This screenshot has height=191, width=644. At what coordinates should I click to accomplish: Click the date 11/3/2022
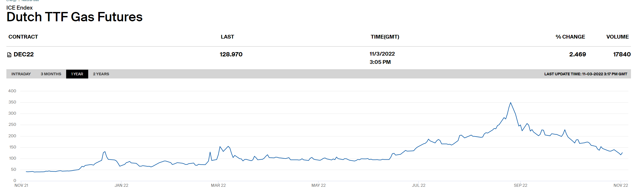tap(382, 54)
